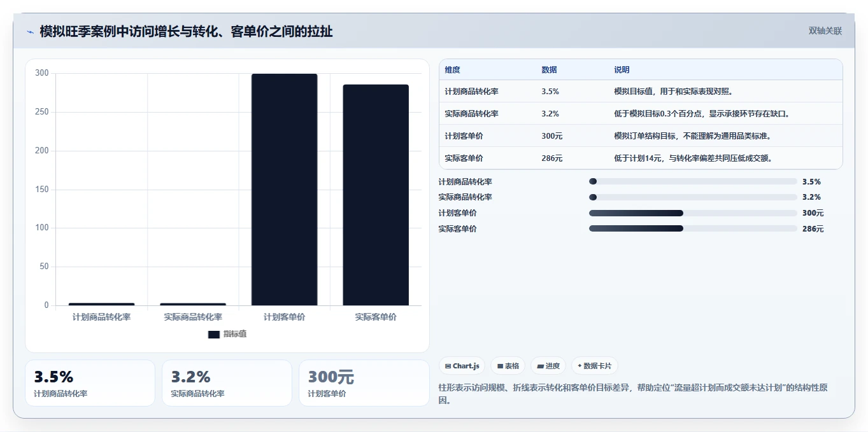Viewport: 868px width, 432px height.
Task: Click x-axis label 实际客单价 under chart
Action: (376, 317)
